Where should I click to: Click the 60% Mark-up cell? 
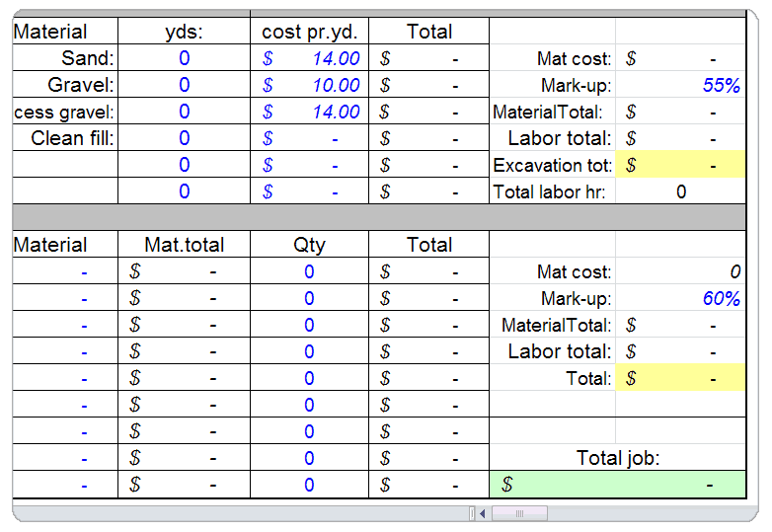pyautogui.click(x=680, y=299)
